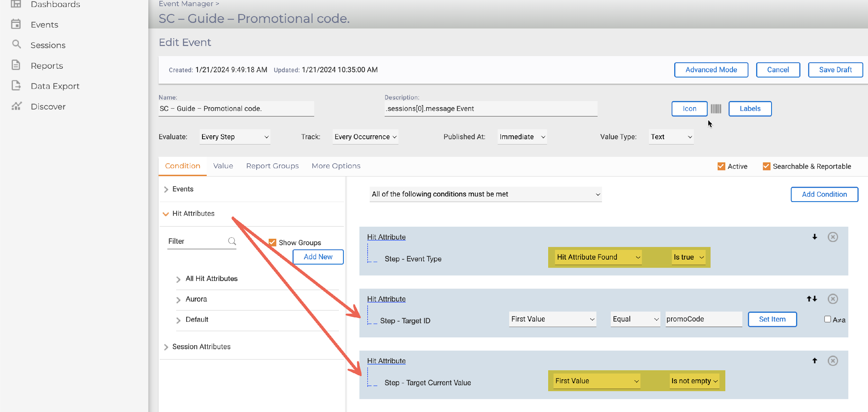Click the promoCode value input field

point(703,319)
